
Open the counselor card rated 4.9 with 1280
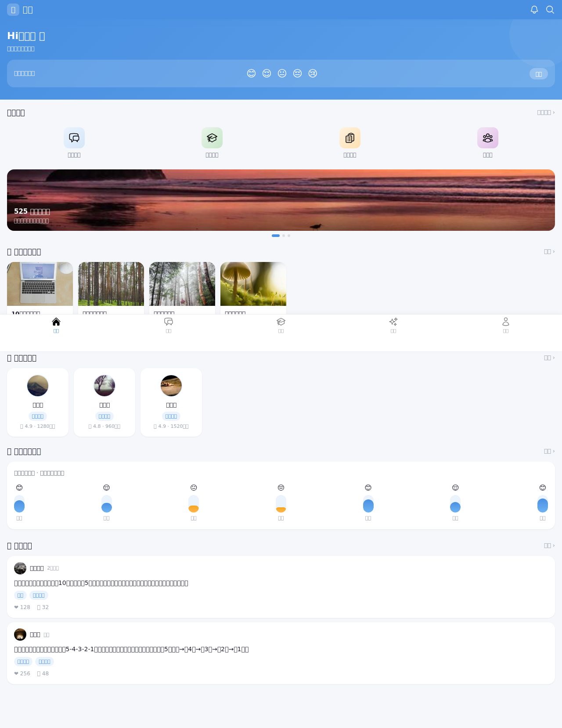tap(38, 402)
